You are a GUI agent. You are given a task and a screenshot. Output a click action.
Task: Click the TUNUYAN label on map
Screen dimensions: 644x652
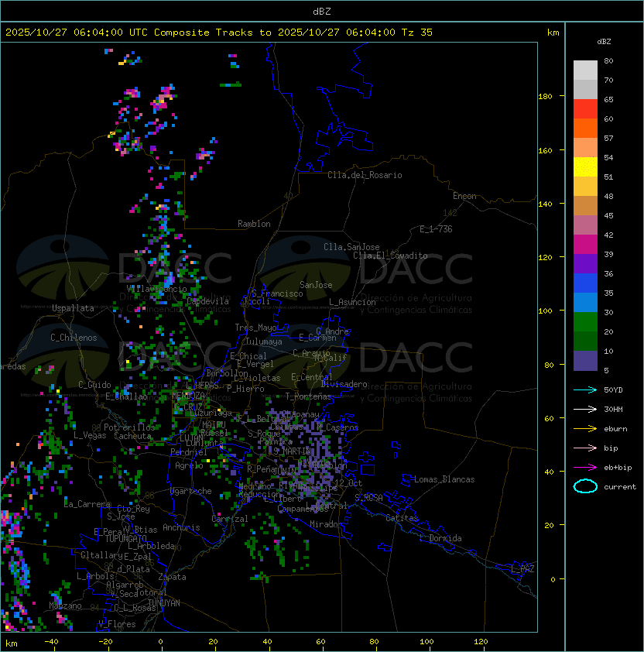163,603
